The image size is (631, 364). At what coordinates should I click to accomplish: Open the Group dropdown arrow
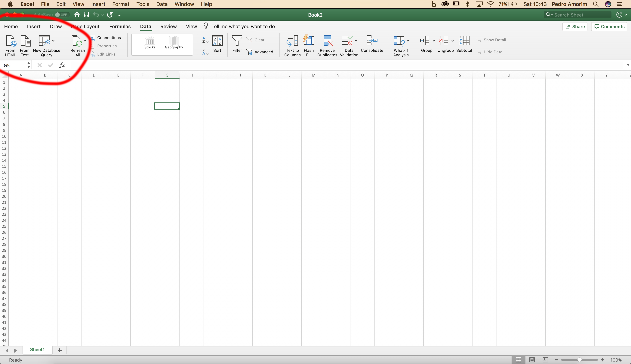(x=434, y=41)
